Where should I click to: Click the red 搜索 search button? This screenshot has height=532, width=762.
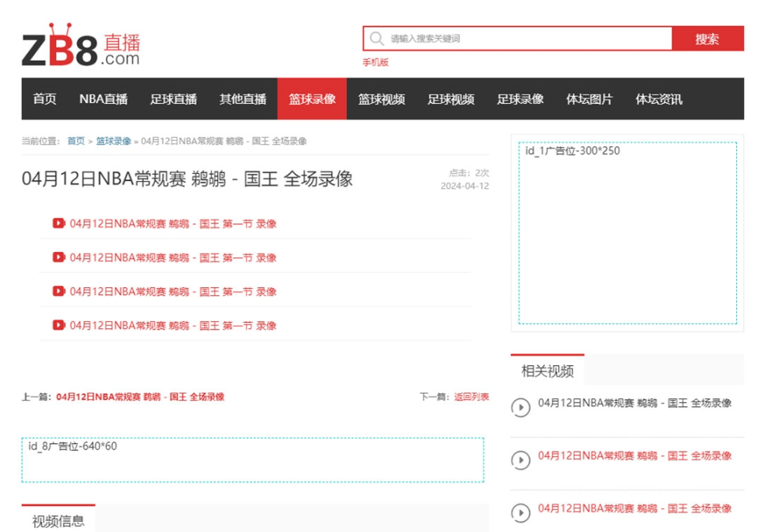point(707,39)
